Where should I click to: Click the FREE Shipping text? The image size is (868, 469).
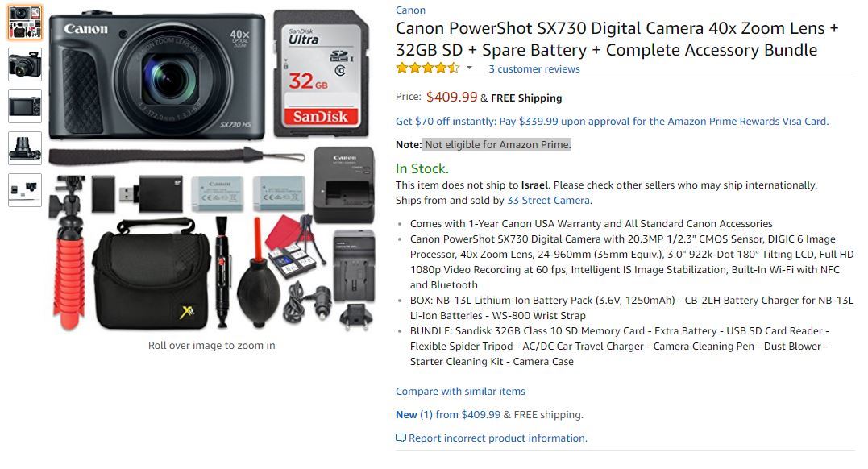coord(526,98)
